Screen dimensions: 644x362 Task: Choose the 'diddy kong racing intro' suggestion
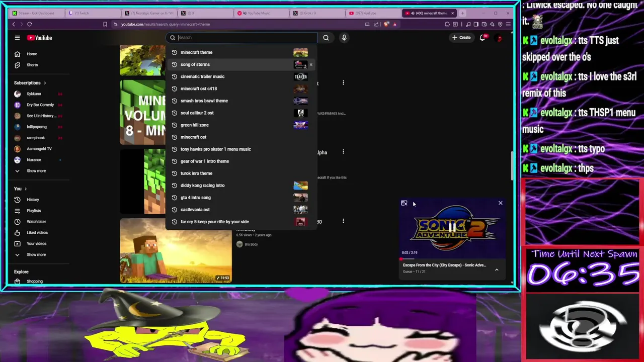(241, 186)
